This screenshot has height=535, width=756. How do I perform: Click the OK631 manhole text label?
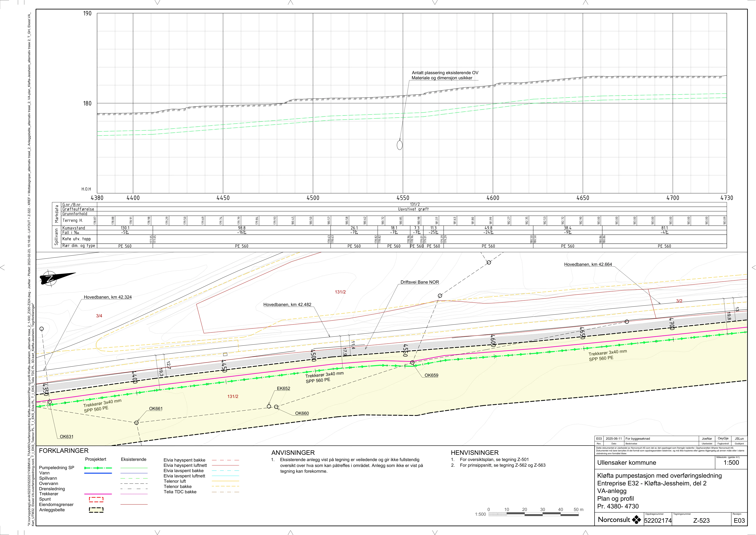[x=67, y=437]
